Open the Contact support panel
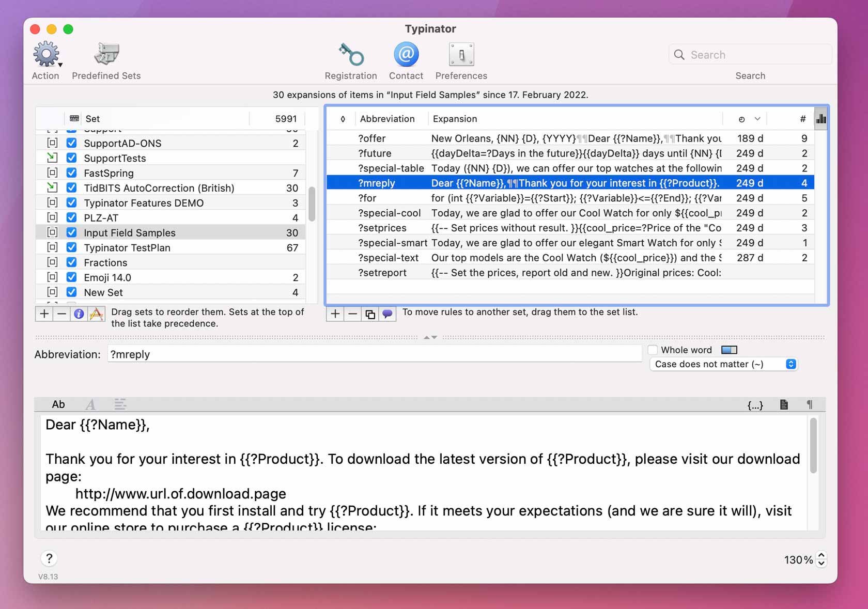Image resolution: width=868 pixels, height=609 pixels. [x=406, y=54]
